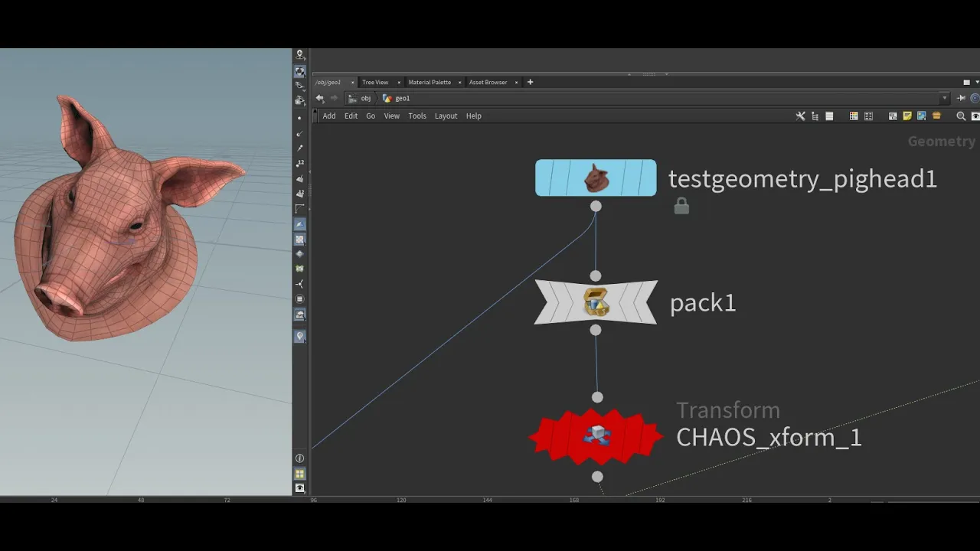This screenshot has height=551, width=980.
Task: Toggle display point numbers icon
Action: [299, 164]
